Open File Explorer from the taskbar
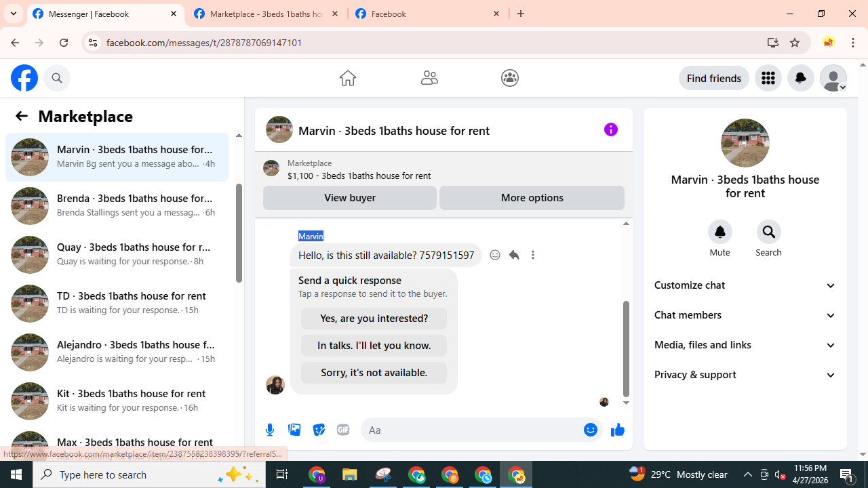 350,474
